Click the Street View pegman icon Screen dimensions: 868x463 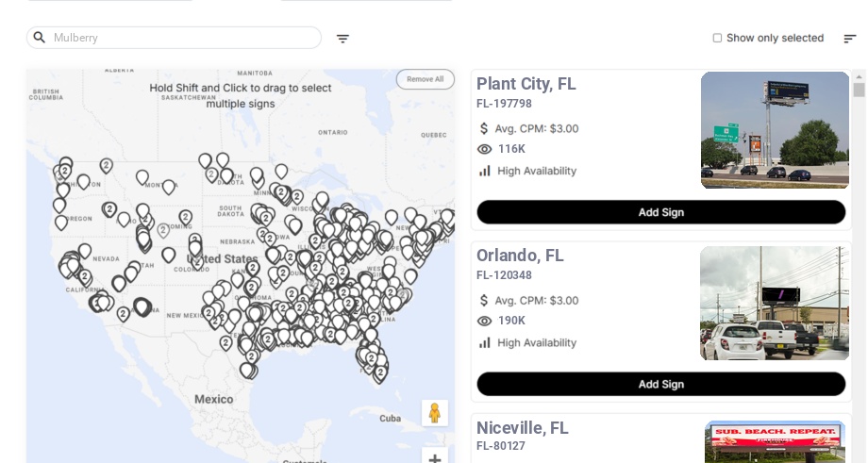(x=435, y=413)
